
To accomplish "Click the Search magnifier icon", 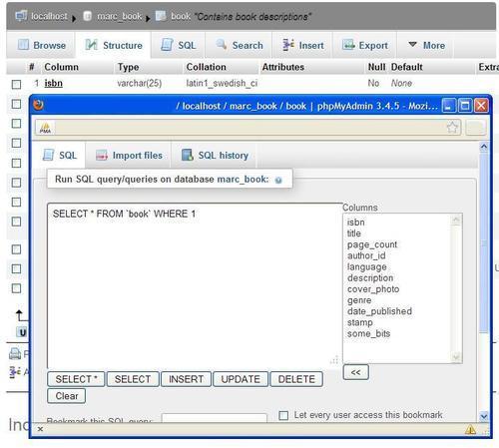I will 222,44.
